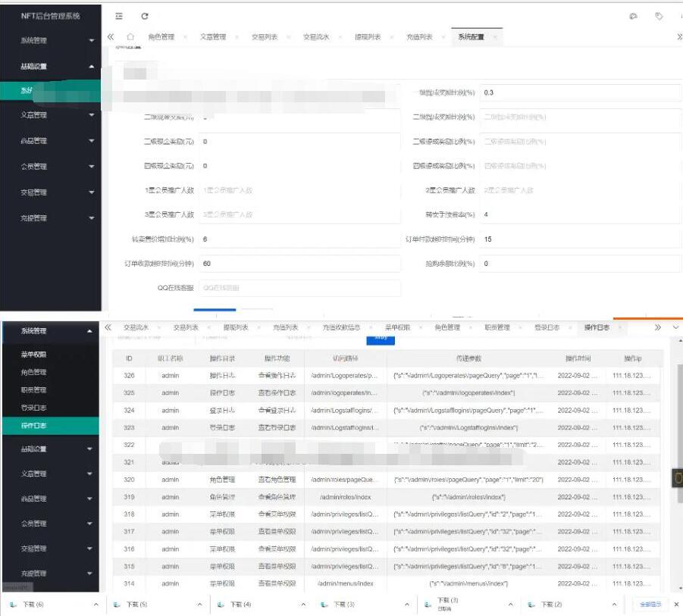Click the QQ在线客服 input field
The width and height of the screenshot is (683, 616).
click(299, 288)
